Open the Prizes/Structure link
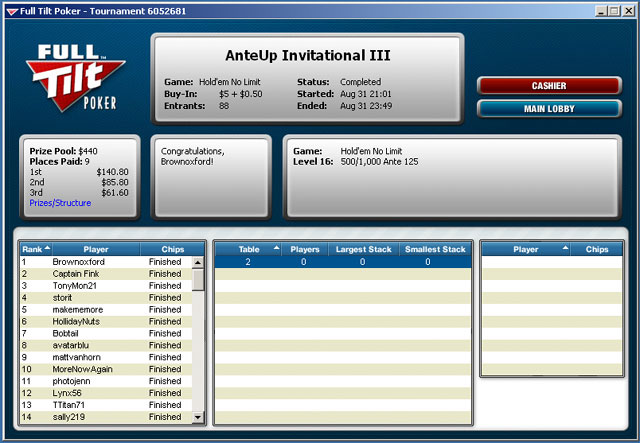Screen dimensions: 640x443 coord(60,203)
